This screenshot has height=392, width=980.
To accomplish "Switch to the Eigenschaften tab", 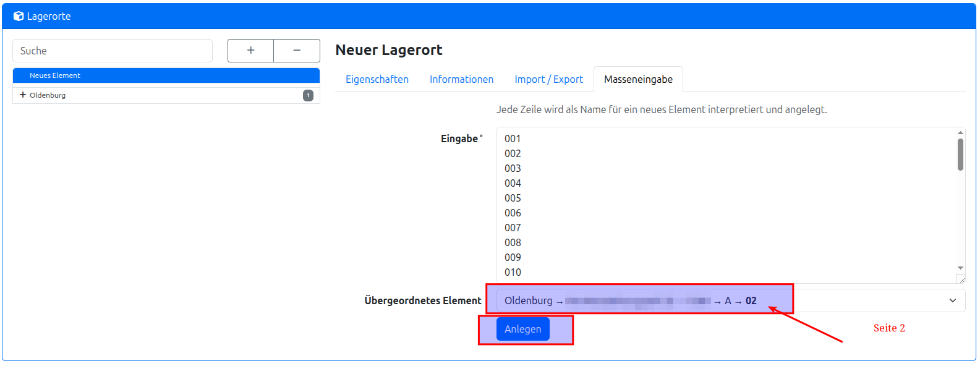I will pos(377,79).
